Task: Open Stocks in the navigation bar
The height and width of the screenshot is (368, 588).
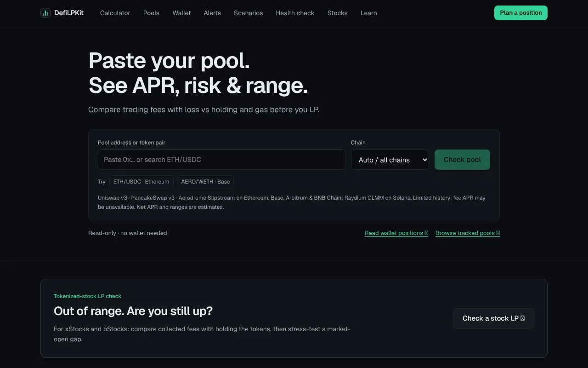Action: [x=337, y=13]
